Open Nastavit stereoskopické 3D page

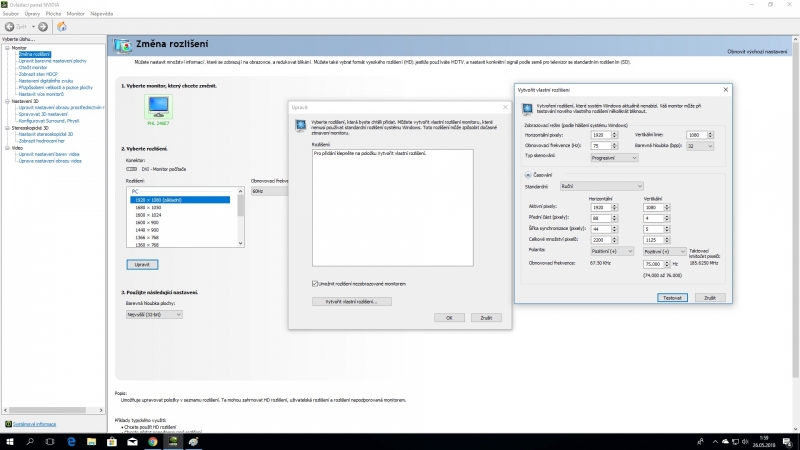coord(46,134)
